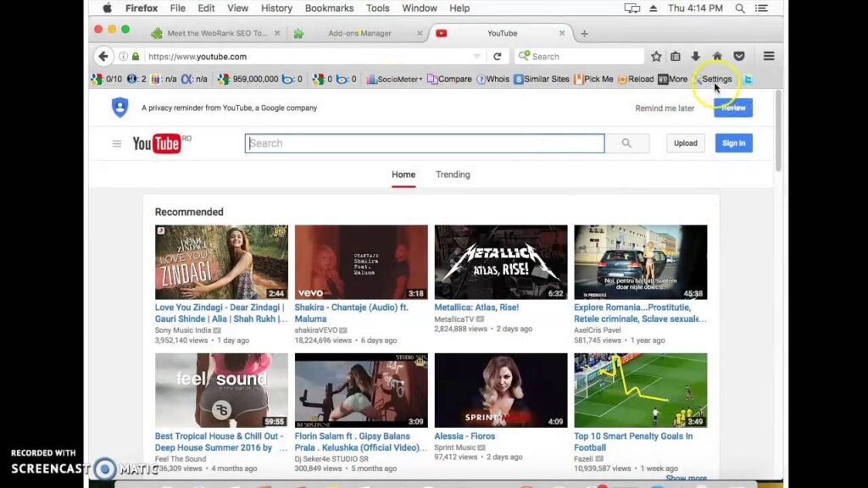This screenshot has height=488, width=868.
Task: Open Florin Salam ft. Gipsy Balans title
Action: (361, 441)
